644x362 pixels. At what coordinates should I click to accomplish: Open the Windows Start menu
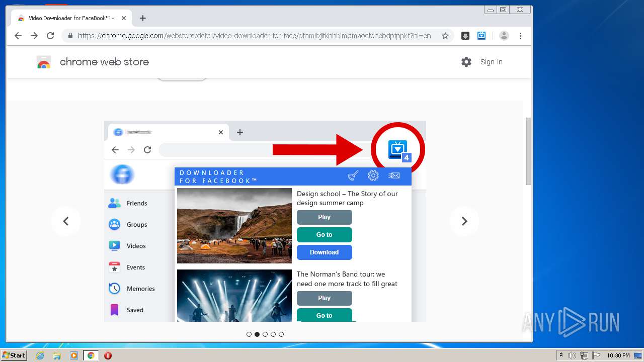(14, 355)
